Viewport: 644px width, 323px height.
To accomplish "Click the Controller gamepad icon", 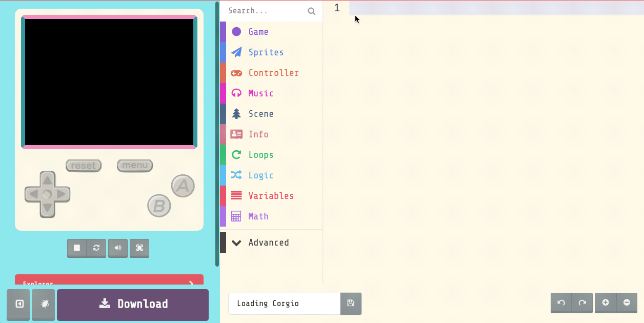I will [x=236, y=73].
